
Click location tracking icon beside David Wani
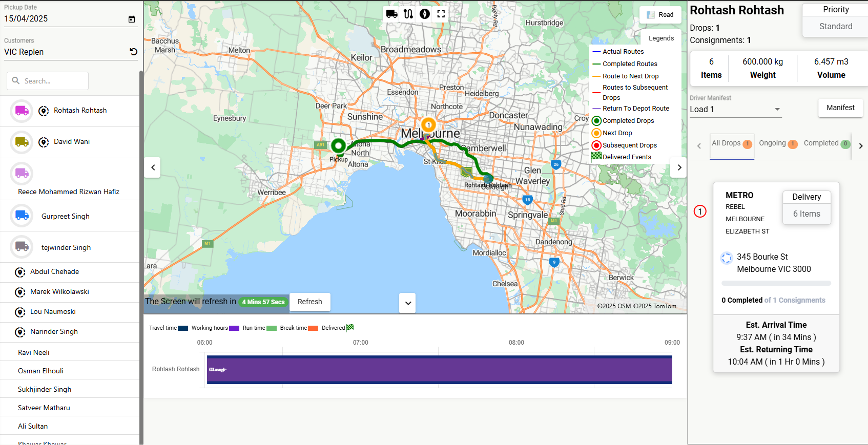tap(44, 142)
